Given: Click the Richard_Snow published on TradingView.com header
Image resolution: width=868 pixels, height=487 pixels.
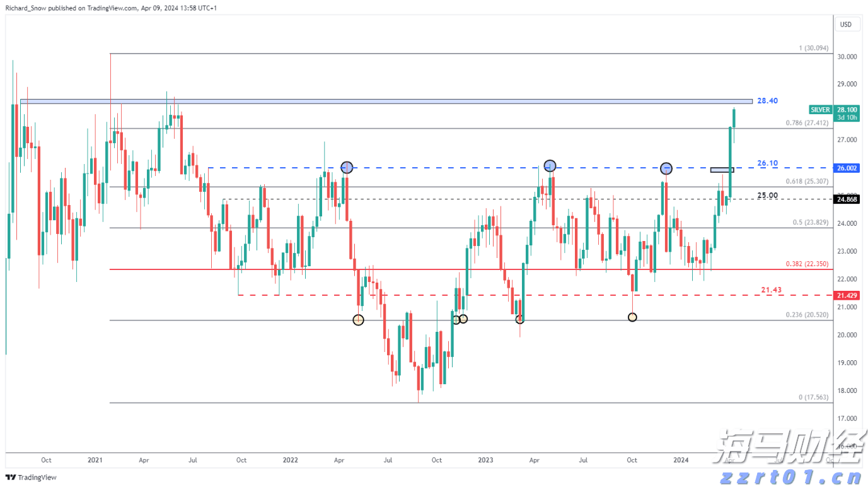Looking at the screenshot, I should 110,6.
